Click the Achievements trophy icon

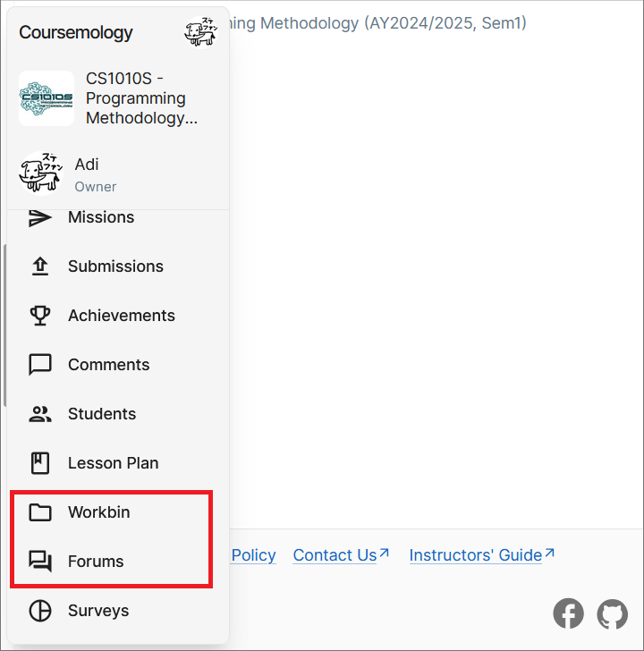[x=40, y=316]
